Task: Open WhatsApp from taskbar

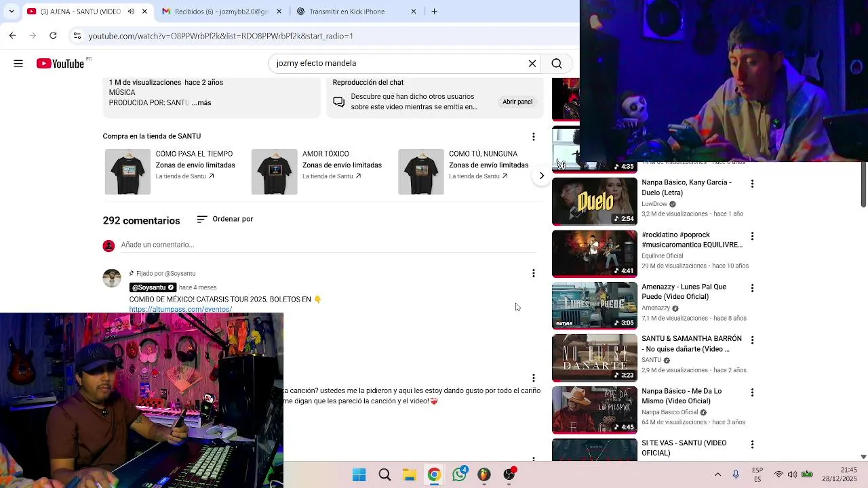Action: (459, 475)
